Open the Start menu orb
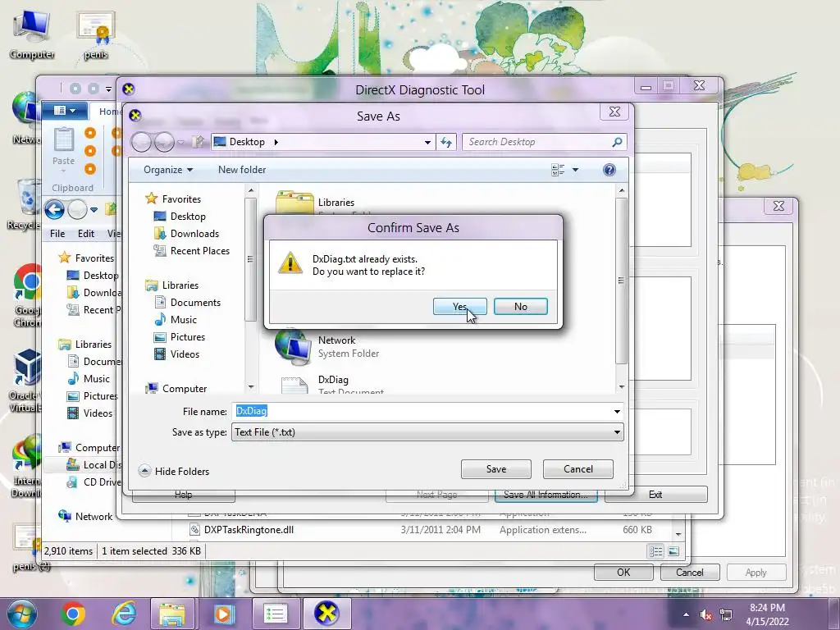Screen dimensions: 840x630 pyautogui.click(x=21, y=614)
